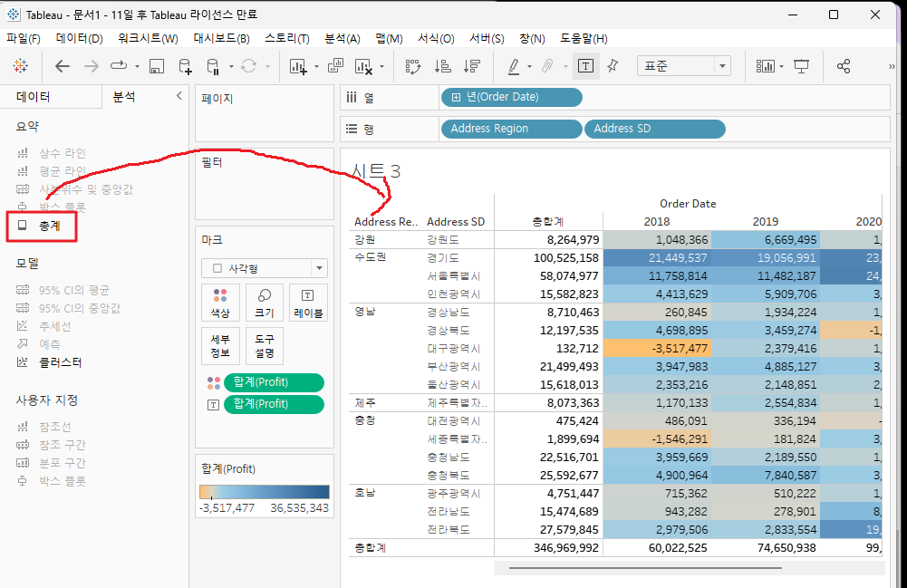
Task: Click the 수도권 region row label
Action: pos(371,257)
